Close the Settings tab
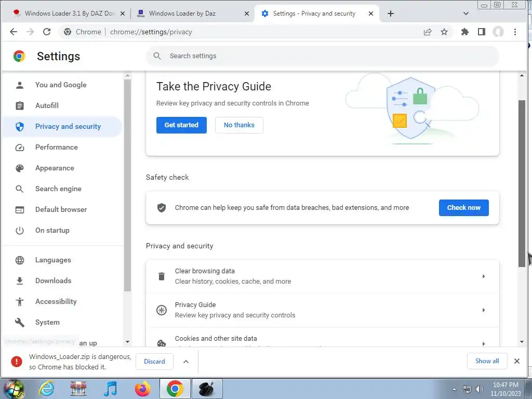 tap(371, 14)
